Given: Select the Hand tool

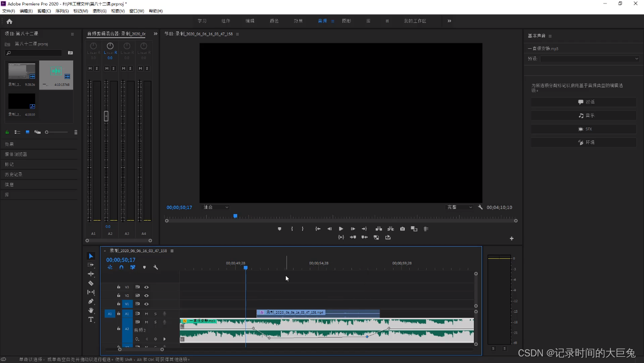Looking at the screenshot, I should 91,310.
